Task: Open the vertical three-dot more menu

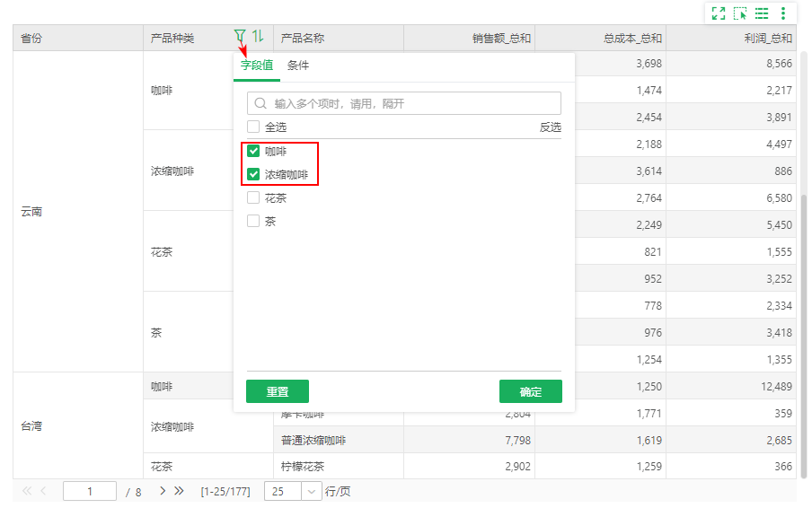Action: 783,13
